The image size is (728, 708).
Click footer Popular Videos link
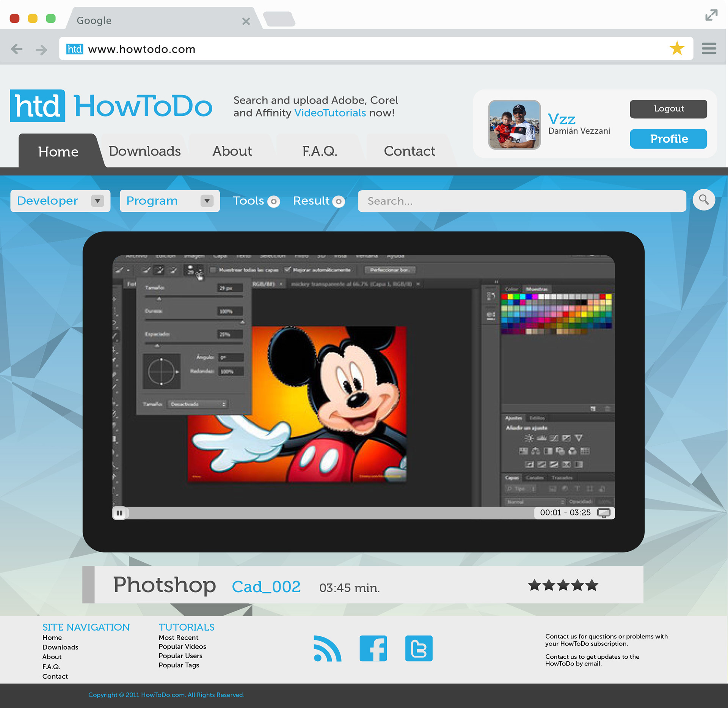pos(182,647)
